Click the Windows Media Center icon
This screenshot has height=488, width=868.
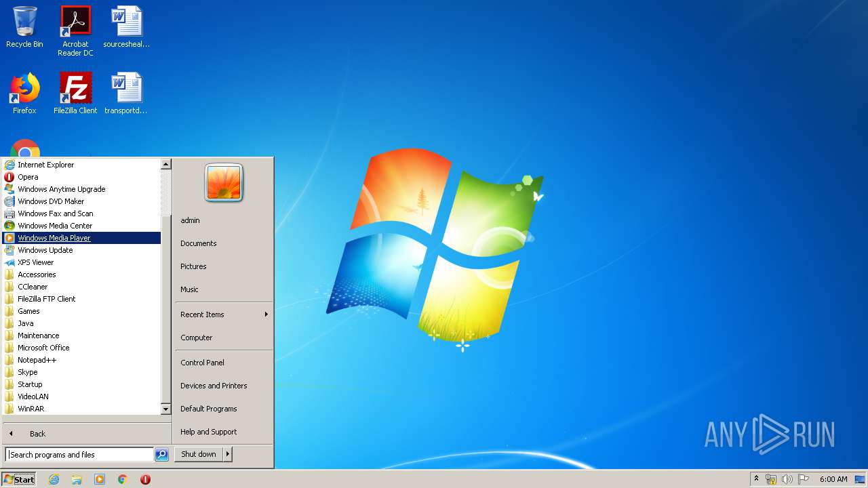point(9,226)
